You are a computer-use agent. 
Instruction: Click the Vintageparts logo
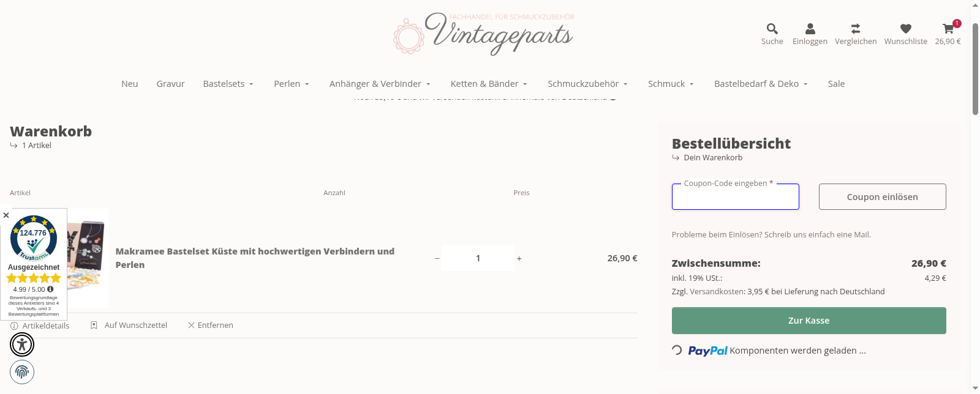click(483, 35)
